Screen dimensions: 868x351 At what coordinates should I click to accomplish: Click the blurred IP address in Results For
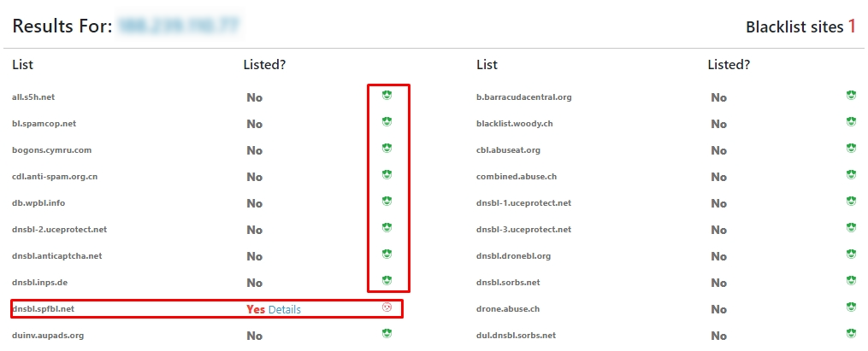click(x=178, y=26)
